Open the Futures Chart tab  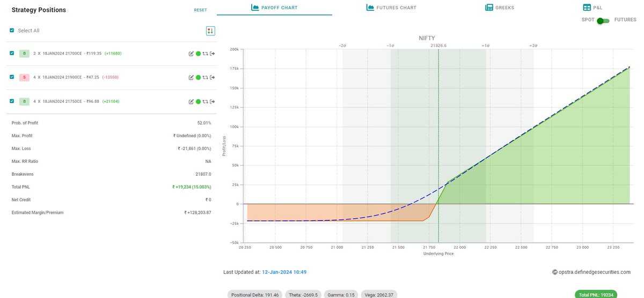click(x=391, y=8)
